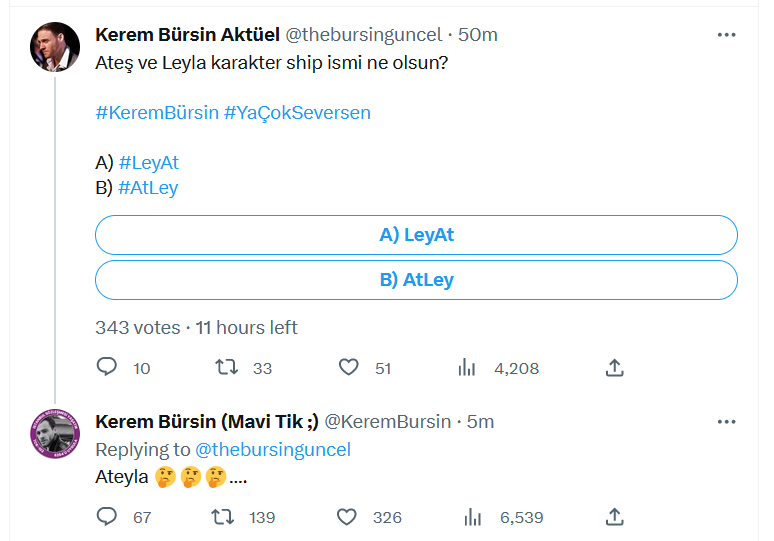Vote for option B) AtLey
This screenshot has width=774, height=541.
416,280
